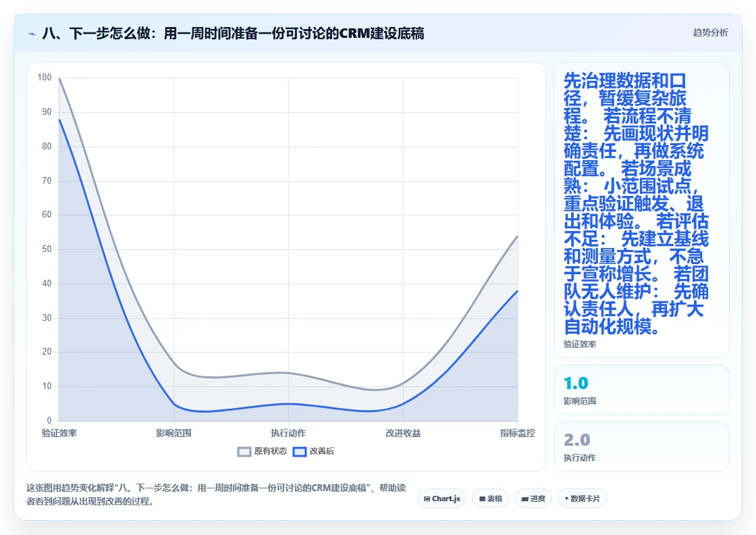The width and height of the screenshot is (756, 535).
Task: Click the 执行动作 card caption
Action: tap(580, 458)
